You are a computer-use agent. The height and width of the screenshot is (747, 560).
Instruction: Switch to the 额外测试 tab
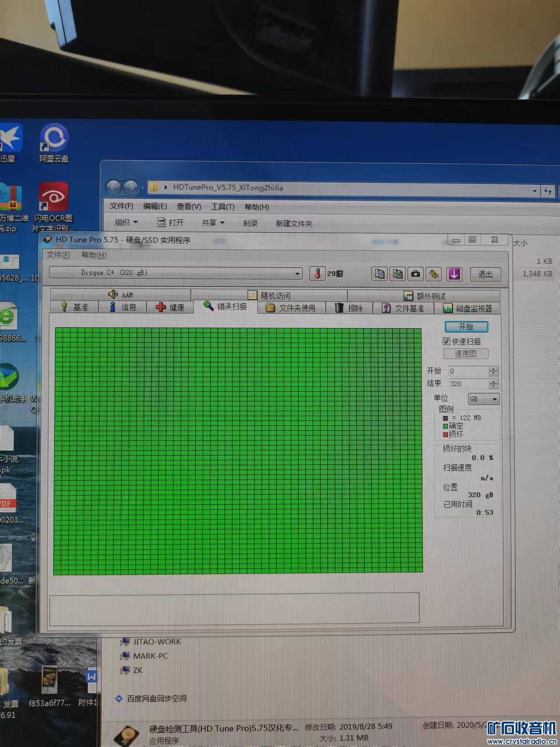[424, 296]
